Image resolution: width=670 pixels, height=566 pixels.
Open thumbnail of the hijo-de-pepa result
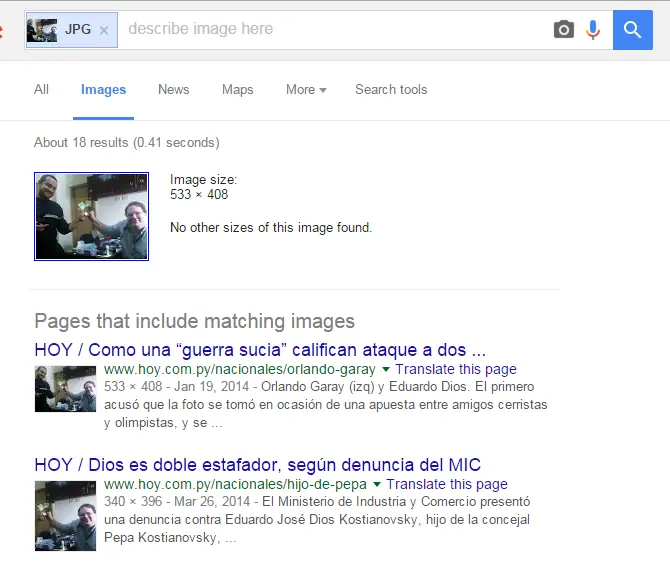click(x=65, y=516)
